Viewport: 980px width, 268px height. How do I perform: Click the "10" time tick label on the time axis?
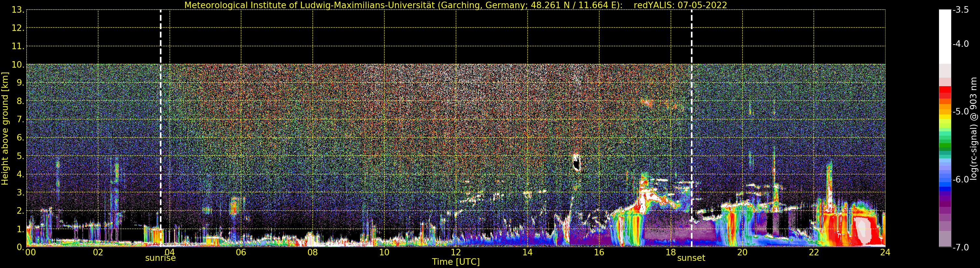[384, 252]
